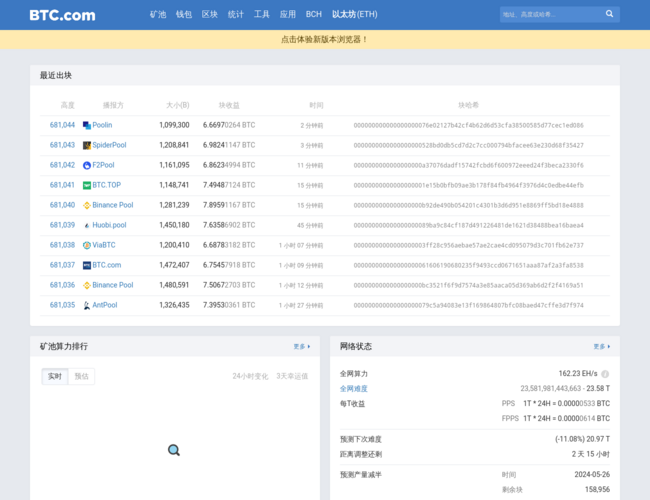Click the remaining blocks value 158,956

pos(597,490)
